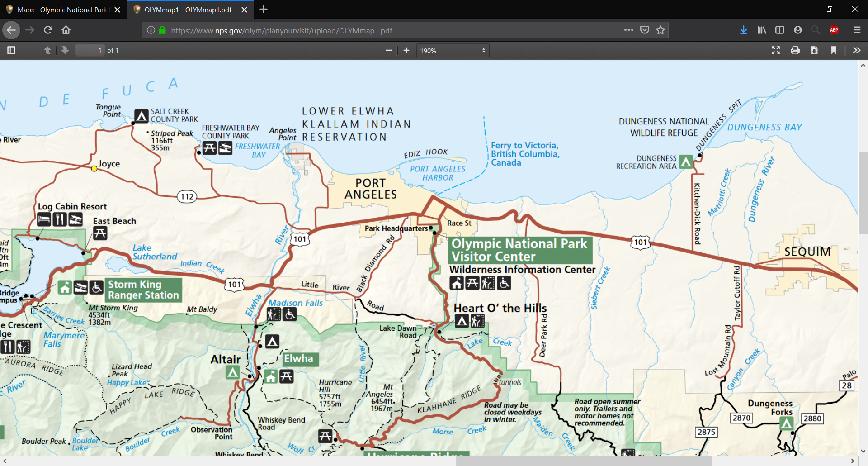This screenshot has height=466, width=868.
Task: Enter Presentation Mode for the PDF
Action: (776, 50)
